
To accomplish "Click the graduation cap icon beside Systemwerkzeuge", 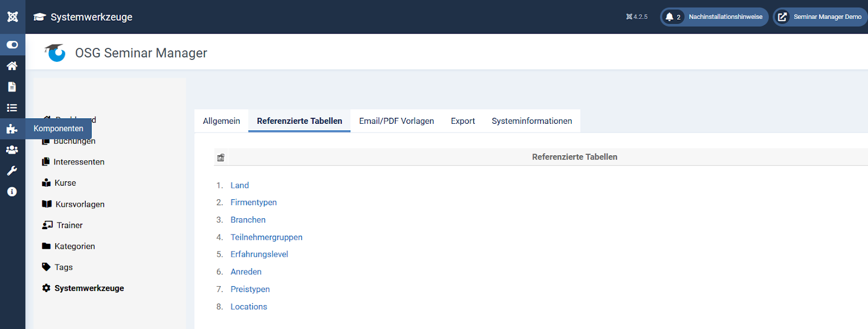I will 40,17.
